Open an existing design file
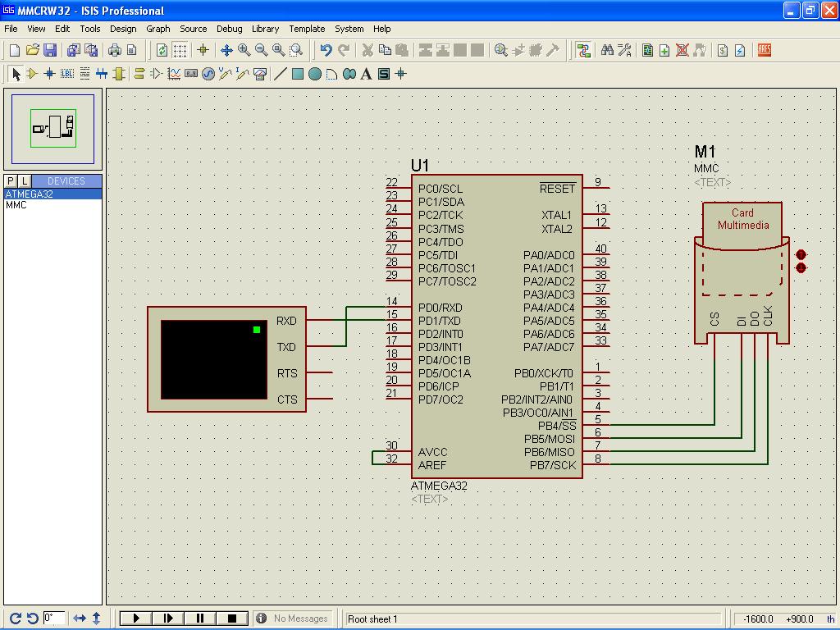Image resolution: width=840 pixels, height=630 pixels. click(32, 50)
